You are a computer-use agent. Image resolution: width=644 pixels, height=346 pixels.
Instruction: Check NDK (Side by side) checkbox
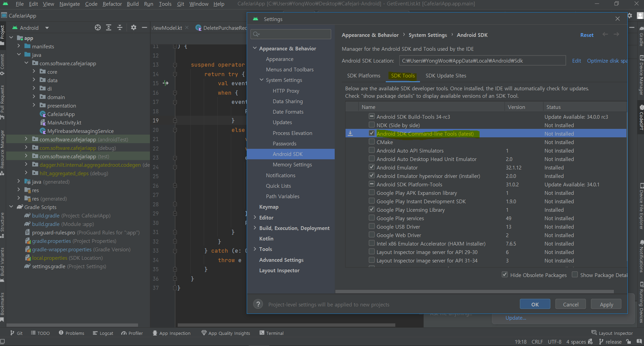point(372,125)
